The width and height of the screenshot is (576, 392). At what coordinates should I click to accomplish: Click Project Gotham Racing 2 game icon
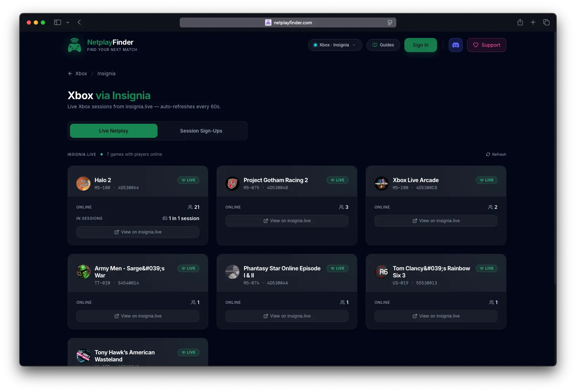pyautogui.click(x=232, y=184)
